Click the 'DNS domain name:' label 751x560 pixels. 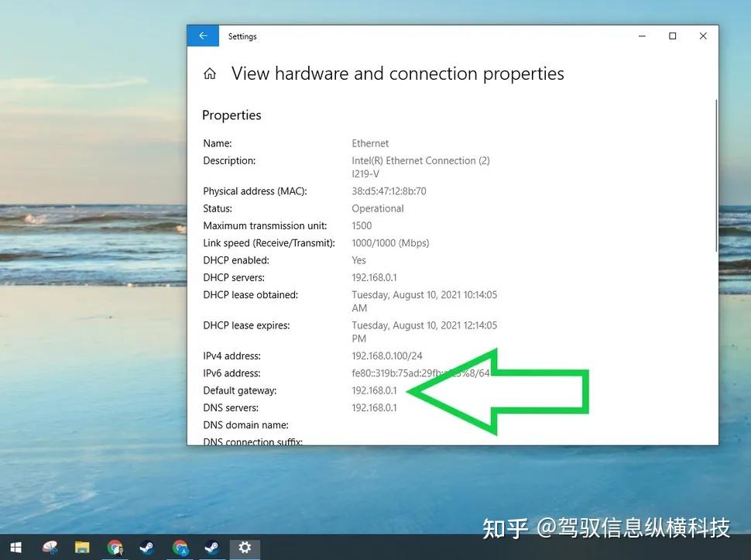(245, 425)
